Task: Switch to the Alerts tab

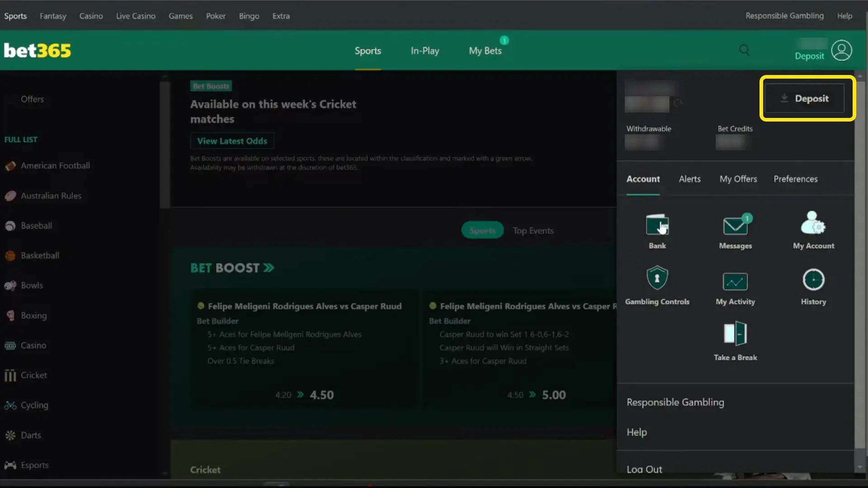Action: tap(689, 179)
